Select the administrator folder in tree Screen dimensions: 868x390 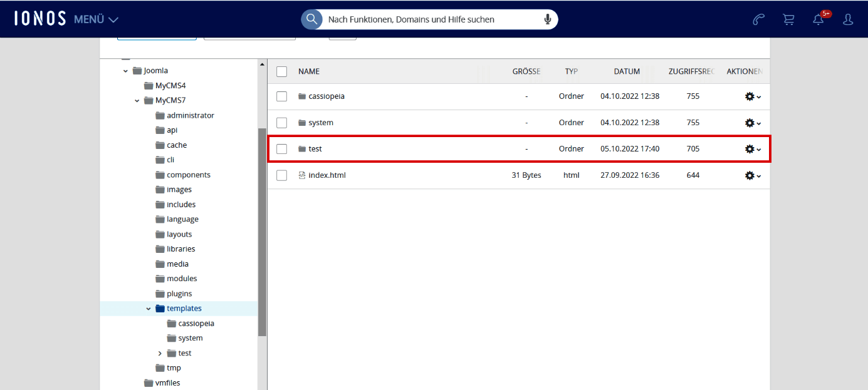190,115
